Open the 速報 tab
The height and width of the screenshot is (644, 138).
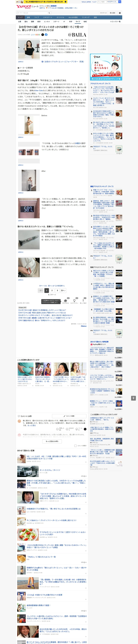(x=28, y=17)
